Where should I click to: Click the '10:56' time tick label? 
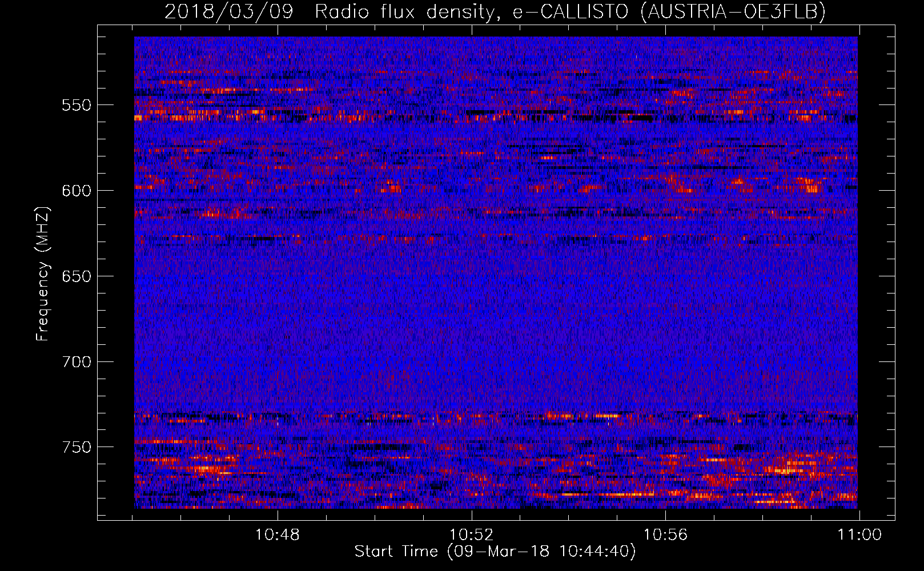click(x=665, y=535)
